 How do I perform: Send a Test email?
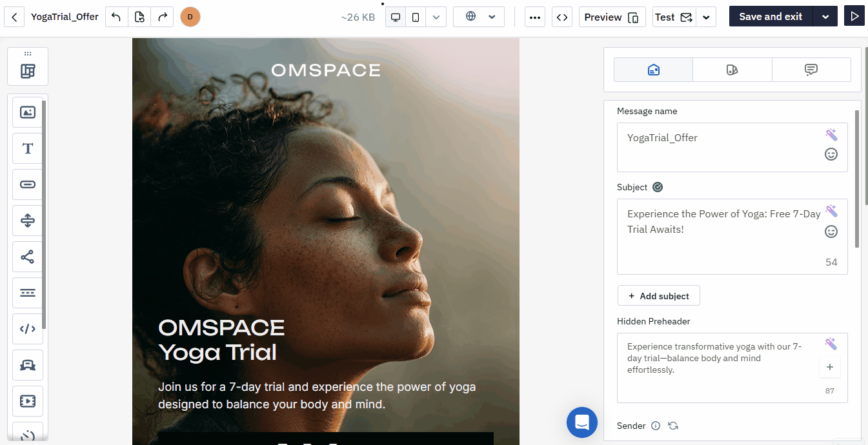pyautogui.click(x=674, y=17)
